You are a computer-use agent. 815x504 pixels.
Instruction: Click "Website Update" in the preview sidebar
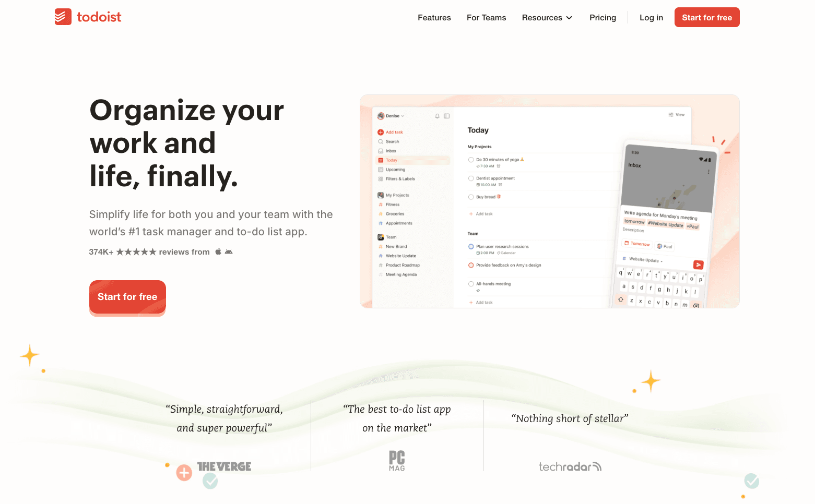401,256
